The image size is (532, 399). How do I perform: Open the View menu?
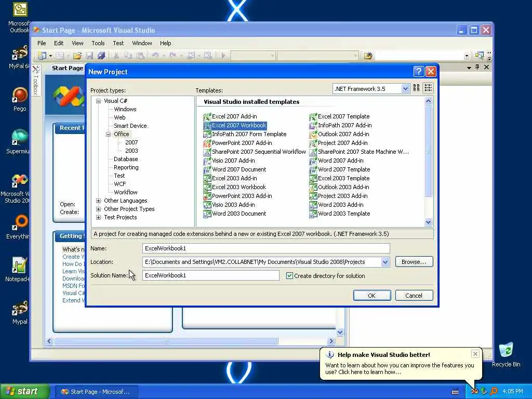pyautogui.click(x=77, y=43)
